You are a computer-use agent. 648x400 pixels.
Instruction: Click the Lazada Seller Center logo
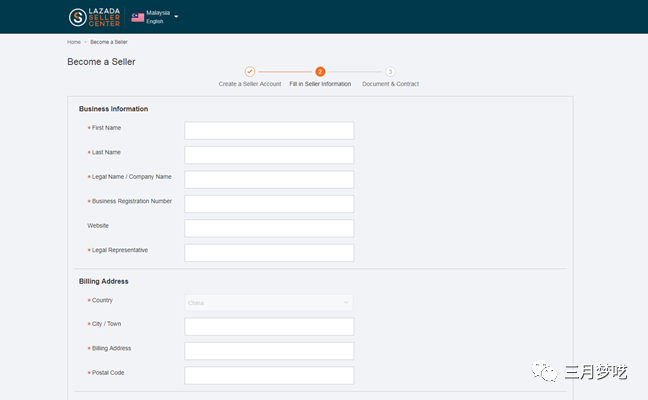pos(95,17)
